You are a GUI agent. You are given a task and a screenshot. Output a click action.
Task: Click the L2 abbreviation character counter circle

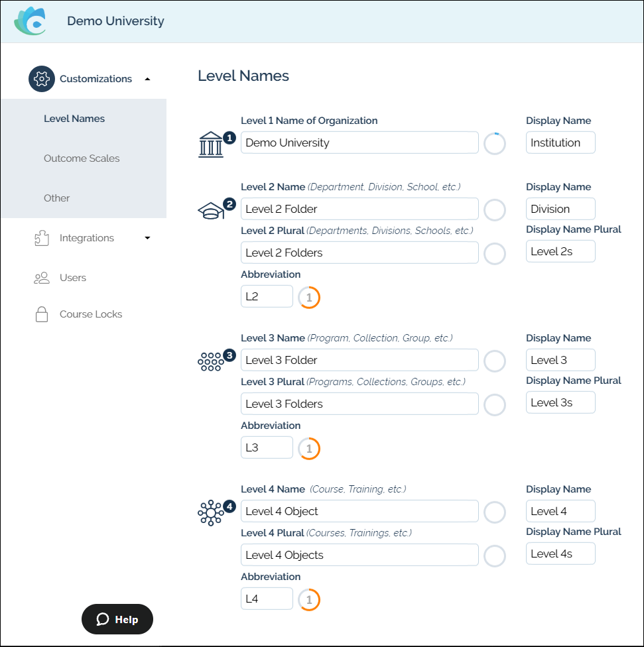click(309, 298)
